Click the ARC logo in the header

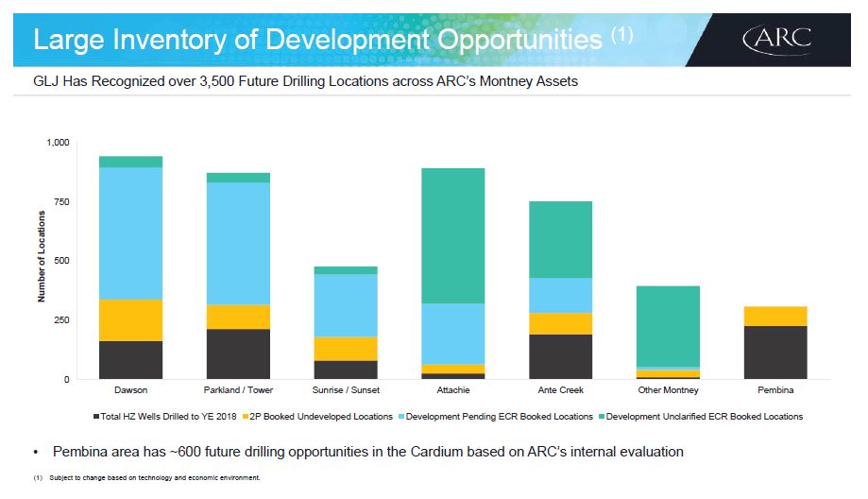click(x=777, y=39)
